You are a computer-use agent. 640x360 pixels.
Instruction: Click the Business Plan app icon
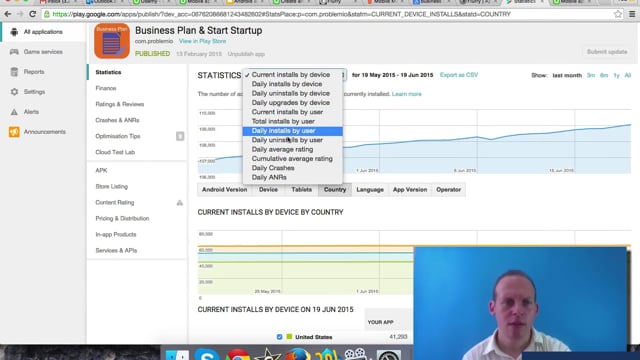(112, 41)
